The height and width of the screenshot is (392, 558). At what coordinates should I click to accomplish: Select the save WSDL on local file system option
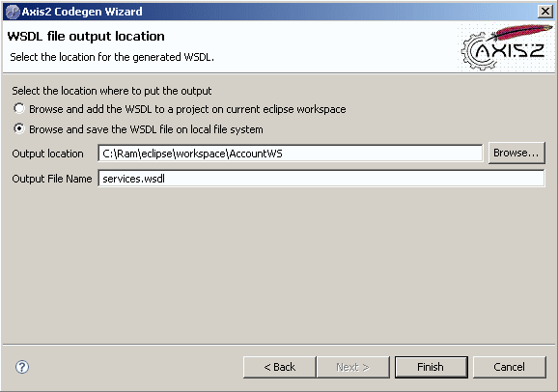coord(19,128)
